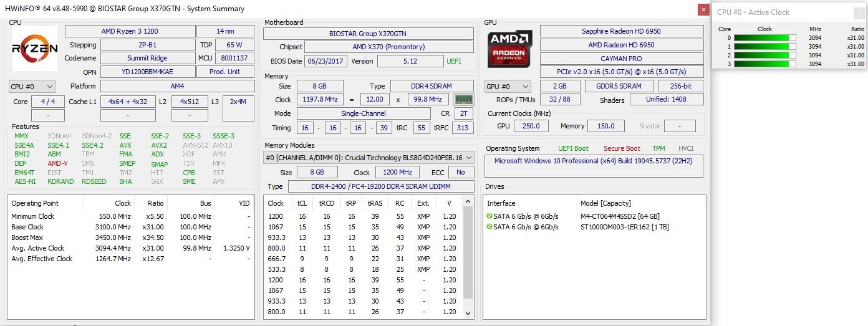
Task: Click the Sapphire Radeon HD 6950 field
Action: [x=621, y=31]
